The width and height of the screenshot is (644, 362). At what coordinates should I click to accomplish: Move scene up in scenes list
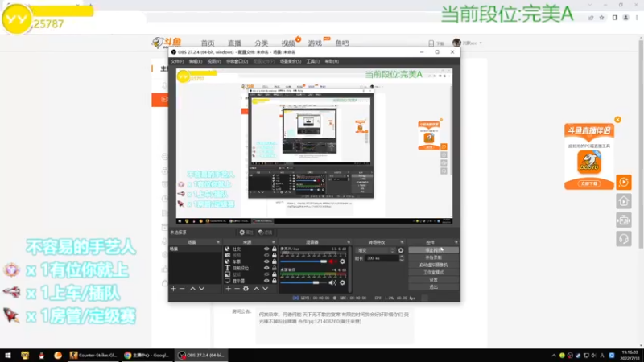[192, 289]
